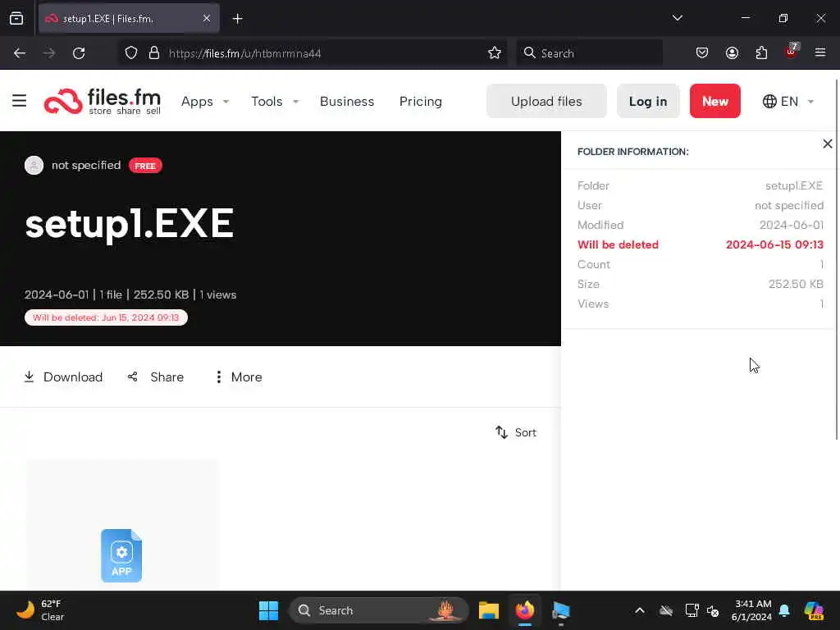Open the Pricing page
This screenshot has height=630, width=840.
(421, 102)
